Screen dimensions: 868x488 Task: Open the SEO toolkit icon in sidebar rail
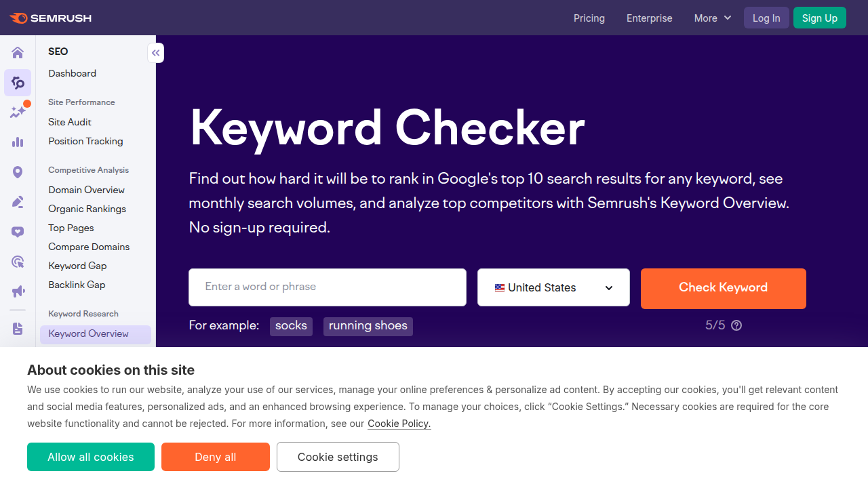pyautogui.click(x=17, y=82)
